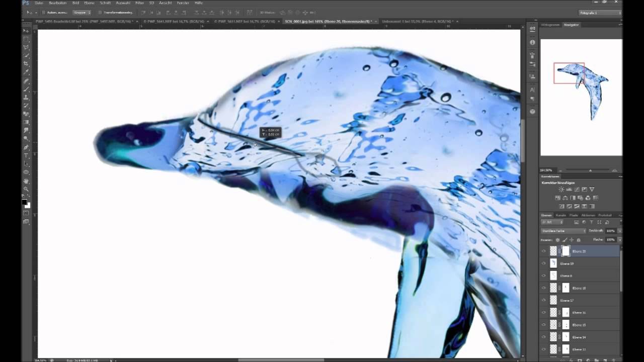
Task: Select the Crop tool
Action: tap(26, 64)
